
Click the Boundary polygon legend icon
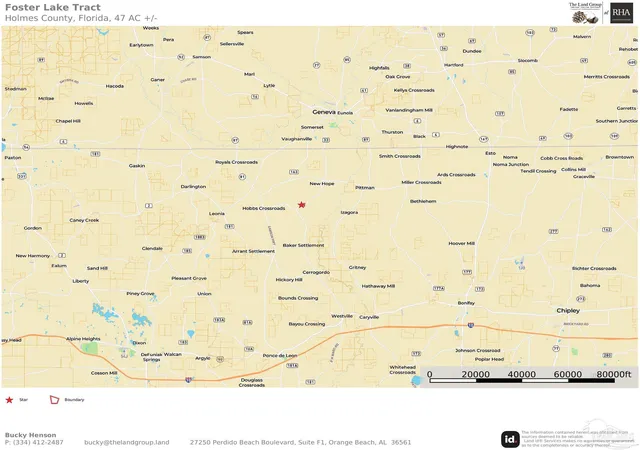tap(55, 400)
